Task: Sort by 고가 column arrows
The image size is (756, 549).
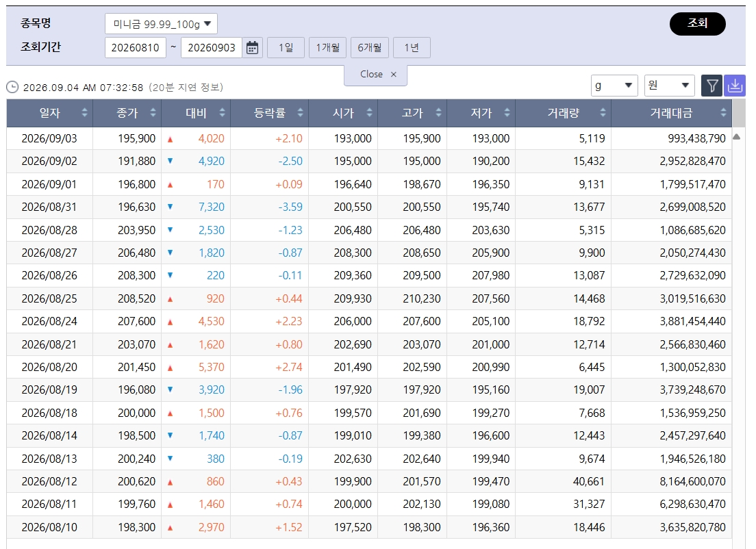Action: pyautogui.click(x=439, y=113)
